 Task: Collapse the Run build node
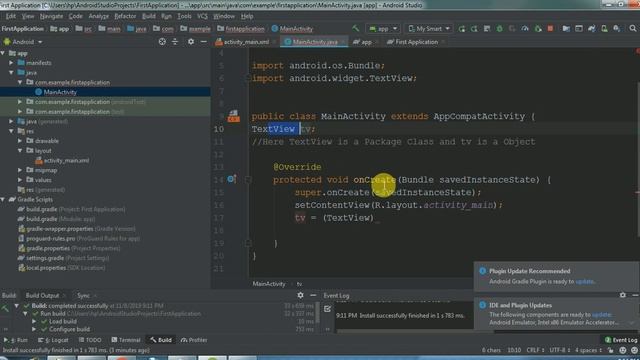pos(25,313)
